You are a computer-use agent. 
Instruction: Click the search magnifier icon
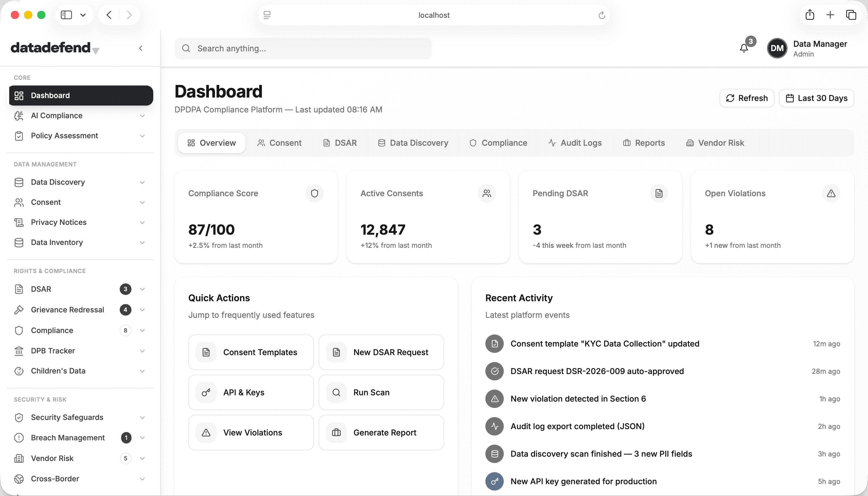pos(186,48)
